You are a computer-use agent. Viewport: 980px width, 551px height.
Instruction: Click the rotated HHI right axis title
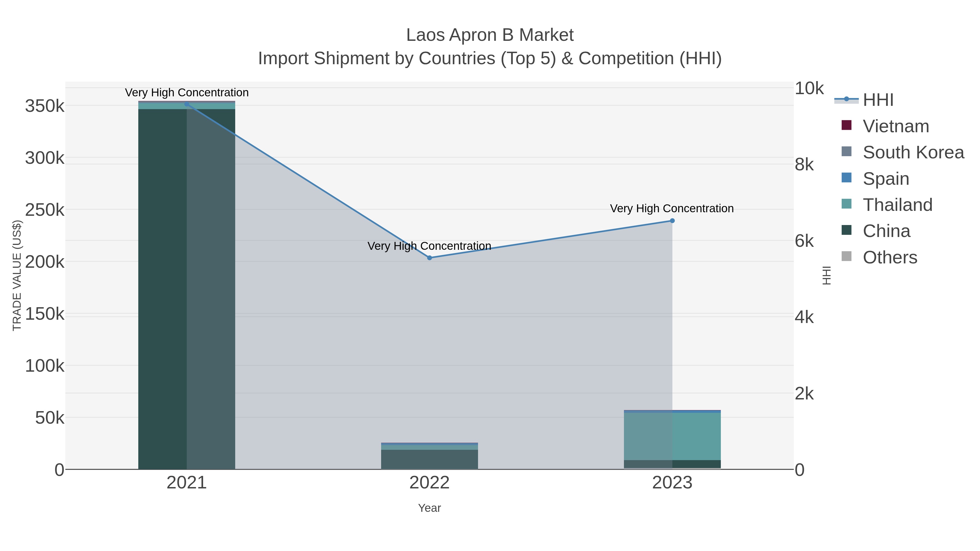coord(827,275)
